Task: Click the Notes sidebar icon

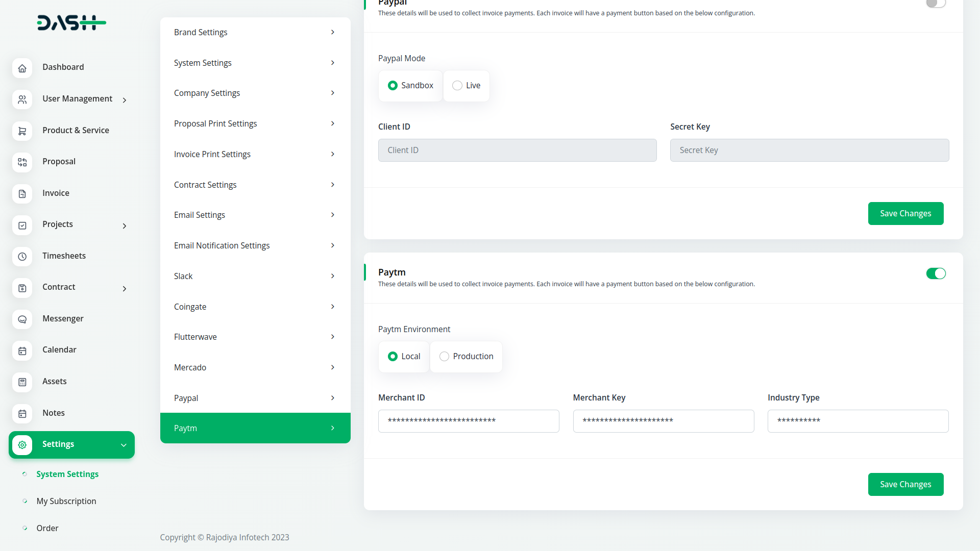Action: 22,414
